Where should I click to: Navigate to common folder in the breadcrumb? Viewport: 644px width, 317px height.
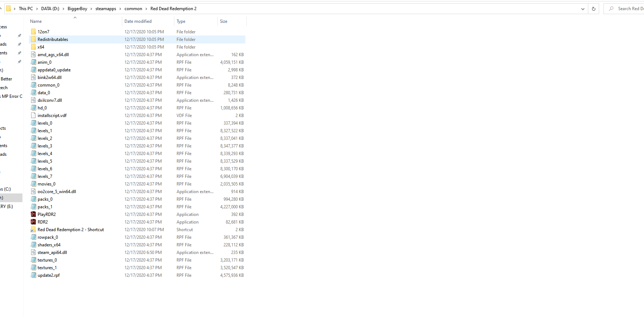(x=133, y=9)
